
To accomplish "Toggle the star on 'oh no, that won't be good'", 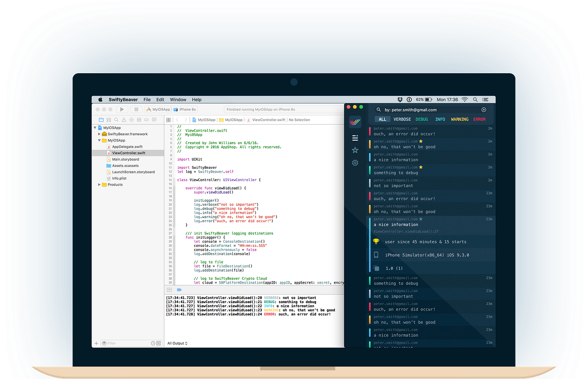I will pyautogui.click(x=421, y=142).
